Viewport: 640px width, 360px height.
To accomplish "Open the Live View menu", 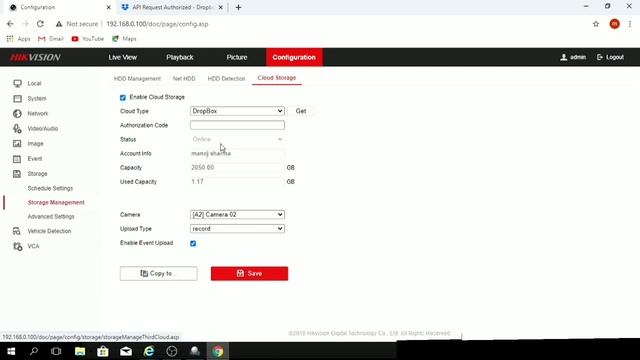I will [123, 57].
